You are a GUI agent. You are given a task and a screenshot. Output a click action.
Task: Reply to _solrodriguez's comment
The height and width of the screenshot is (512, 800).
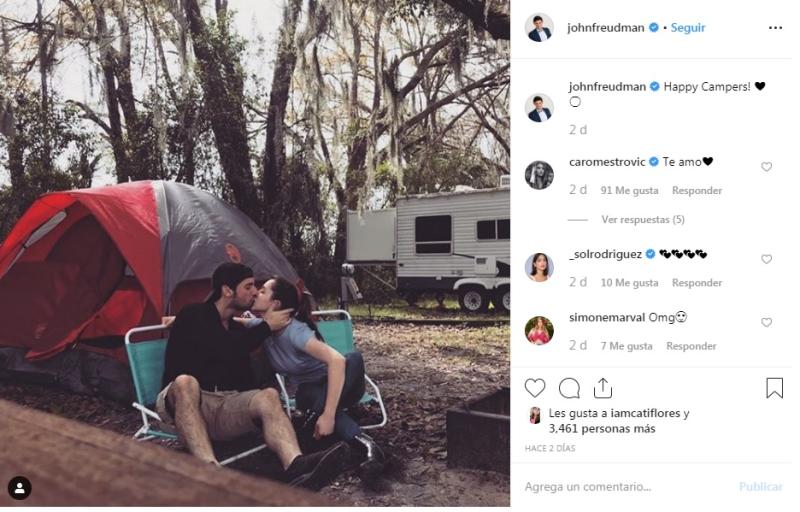697,283
